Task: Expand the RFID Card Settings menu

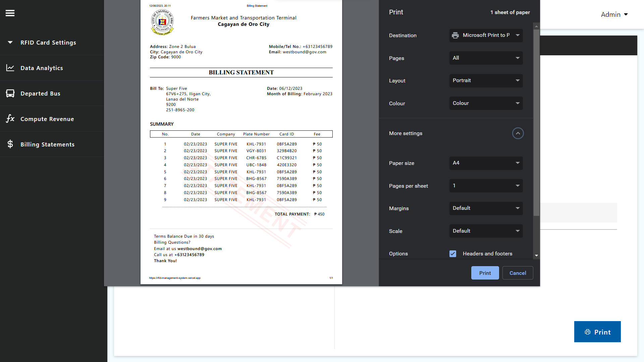Action: coord(48,43)
